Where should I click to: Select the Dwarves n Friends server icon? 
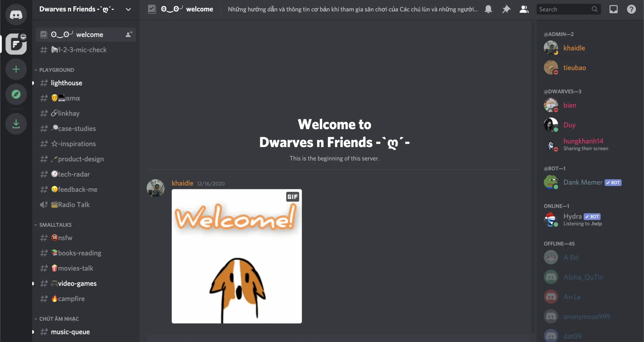(x=16, y=44)
